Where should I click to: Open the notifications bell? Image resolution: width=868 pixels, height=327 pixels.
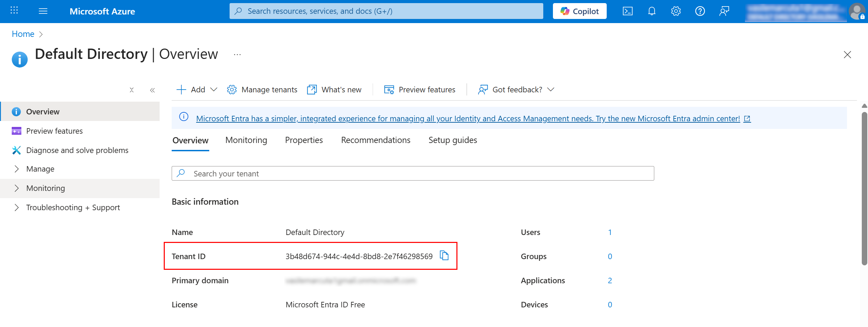(x=652, y=11)
